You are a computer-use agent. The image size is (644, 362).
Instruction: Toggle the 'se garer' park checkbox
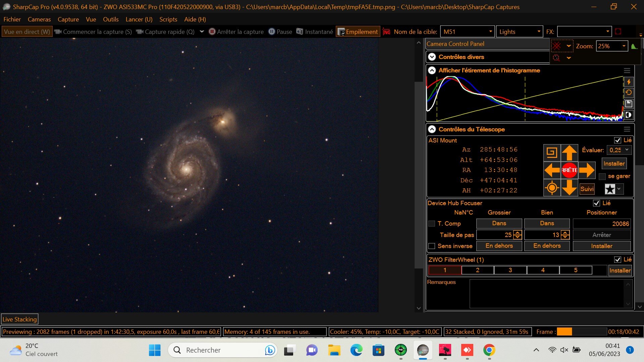(x=602, y=176)
